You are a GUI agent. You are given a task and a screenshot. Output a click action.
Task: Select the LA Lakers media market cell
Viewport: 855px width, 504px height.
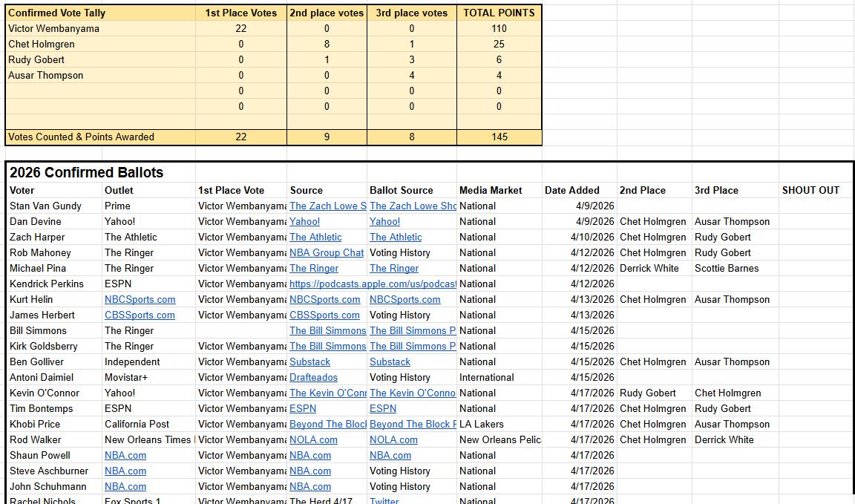pyautogui.click(x=499, y=425)
